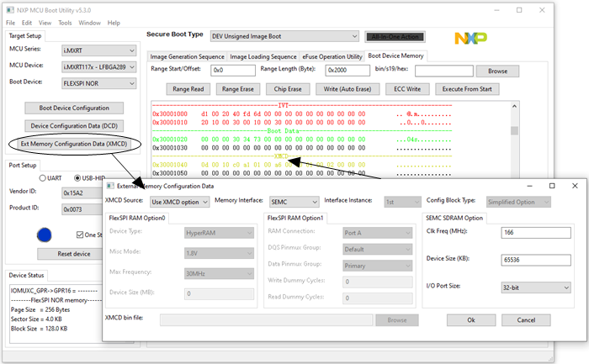Click the NXP logo

pos(470,38)
